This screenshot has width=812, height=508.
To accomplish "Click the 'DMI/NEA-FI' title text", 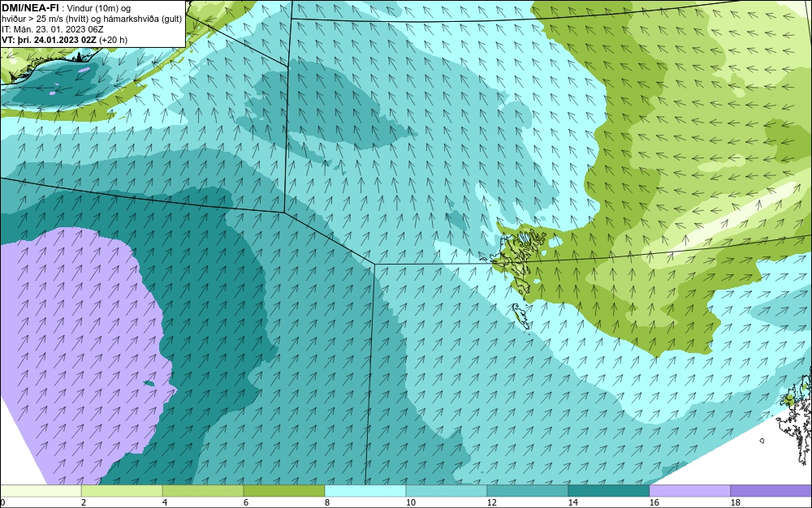I will (30, 8).
